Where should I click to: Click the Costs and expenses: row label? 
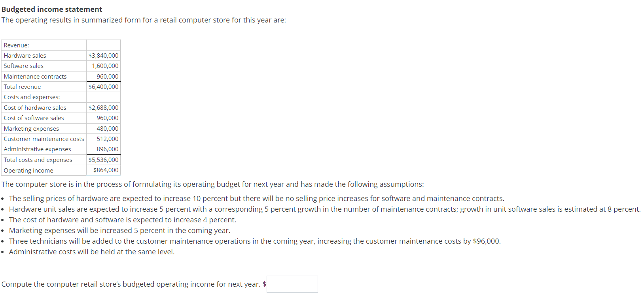31,97
